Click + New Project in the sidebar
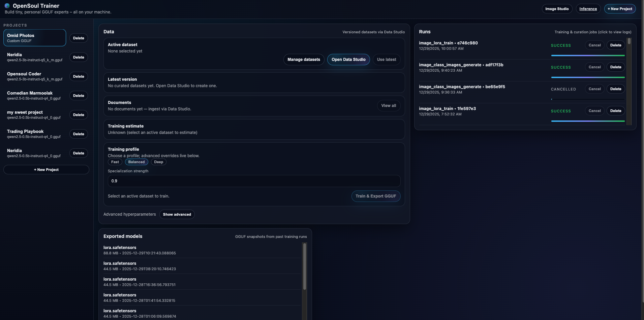The height and width of the screenshot is (320, 644). [x=46, y=170]
